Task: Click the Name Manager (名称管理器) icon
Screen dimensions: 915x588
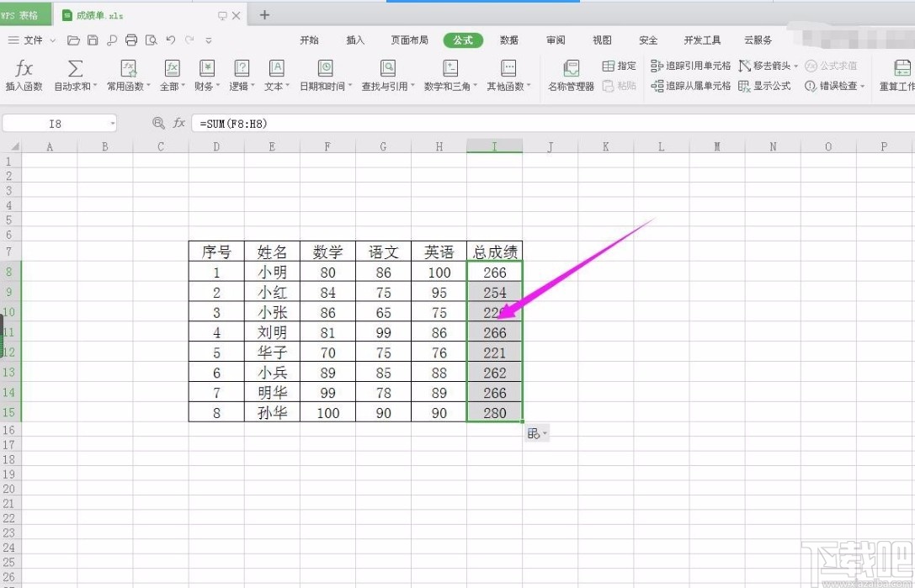Action: point(571,76)
